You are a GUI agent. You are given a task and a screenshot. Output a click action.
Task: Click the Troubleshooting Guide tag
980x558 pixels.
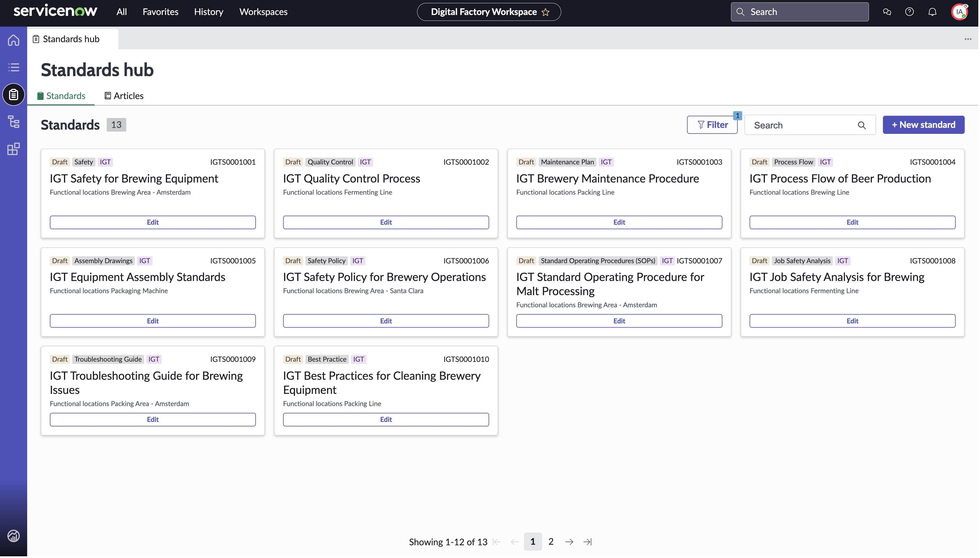pyautogui.click(x=108, y=359)
